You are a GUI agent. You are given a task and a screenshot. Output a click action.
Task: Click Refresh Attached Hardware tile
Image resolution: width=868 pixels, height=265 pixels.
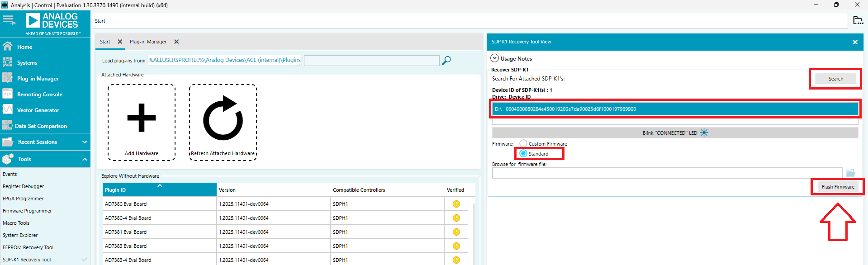coord(223,123)
